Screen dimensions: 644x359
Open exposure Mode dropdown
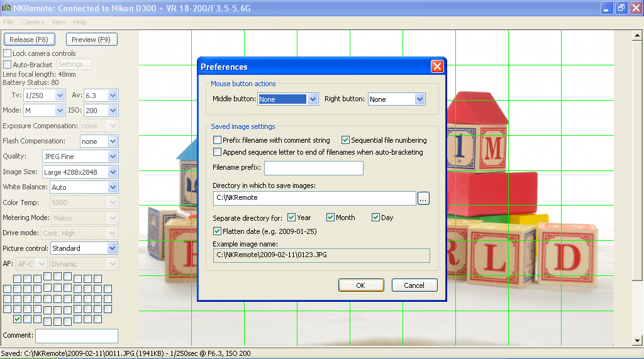(x=60, y=111)
